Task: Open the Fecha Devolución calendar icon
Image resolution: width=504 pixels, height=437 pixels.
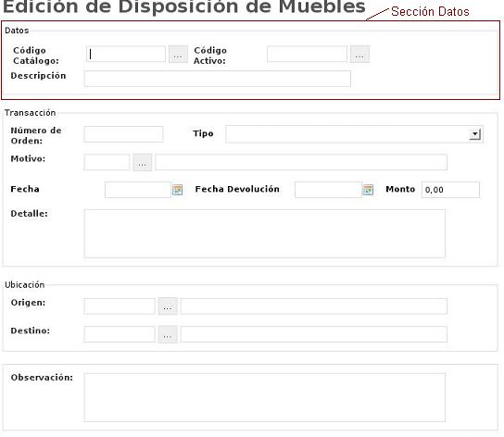Action: [x=368, y=190]
